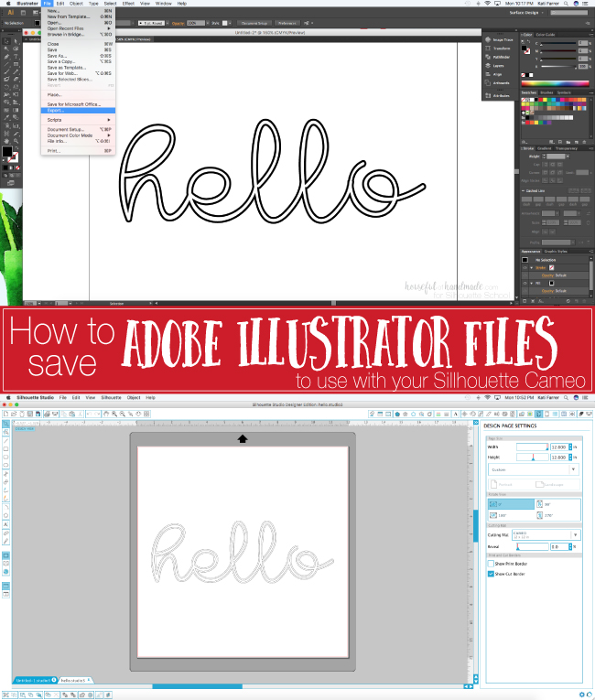Open the Custom page size dropdown
The width and height of the screenshot is (595, 700).
534,469
